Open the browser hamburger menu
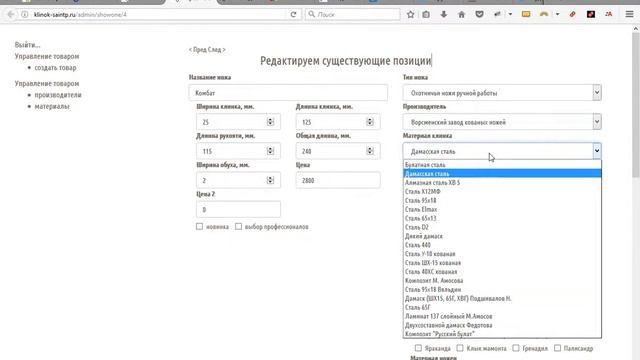Screen dimensions: 640x360 (629, 14)
